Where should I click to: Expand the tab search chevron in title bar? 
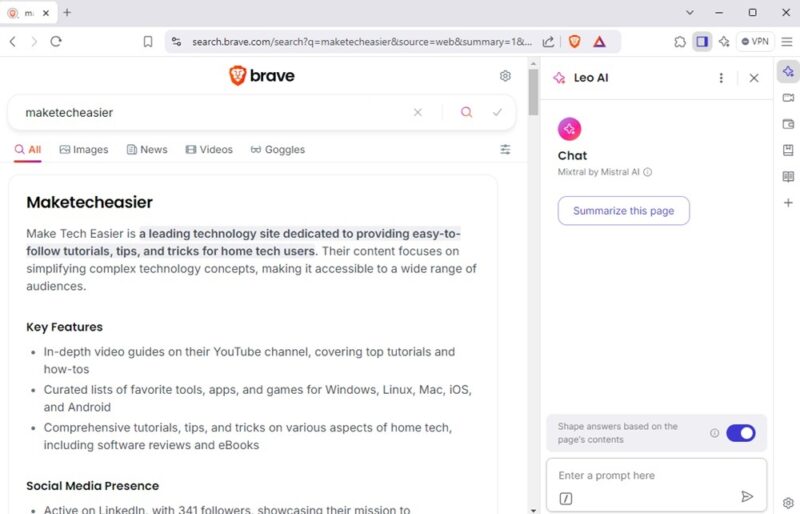click(x=690, y=12)
